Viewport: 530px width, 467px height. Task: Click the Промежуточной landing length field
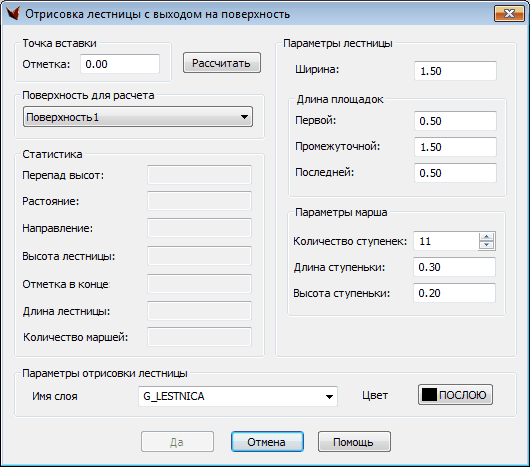[x=455, y=147]
